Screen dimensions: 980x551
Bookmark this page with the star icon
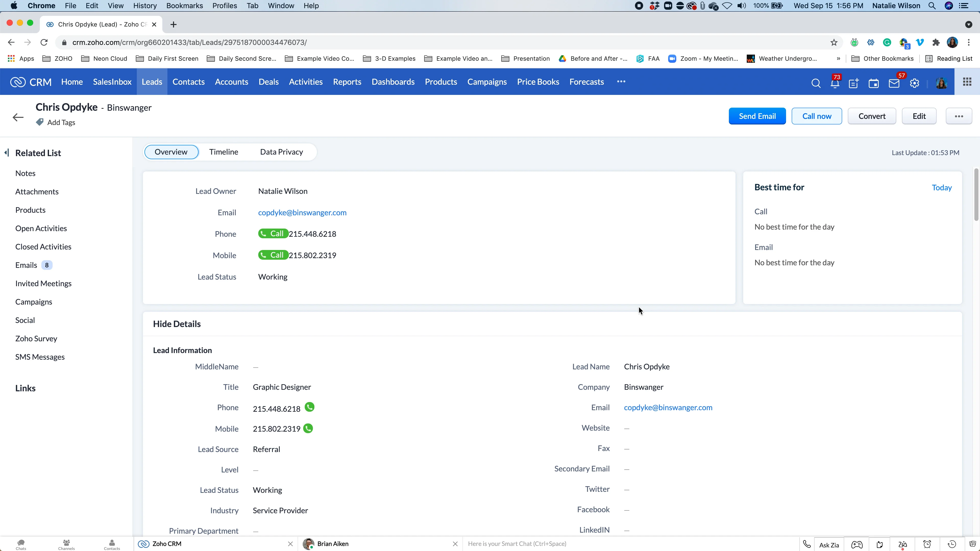point(834,42)
